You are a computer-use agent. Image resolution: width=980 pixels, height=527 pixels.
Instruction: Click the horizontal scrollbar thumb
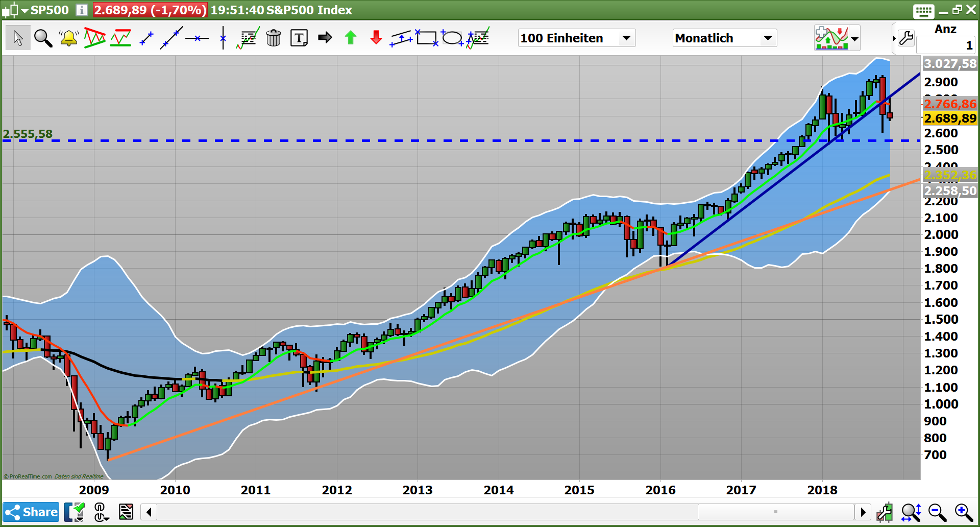pos(776,512)
